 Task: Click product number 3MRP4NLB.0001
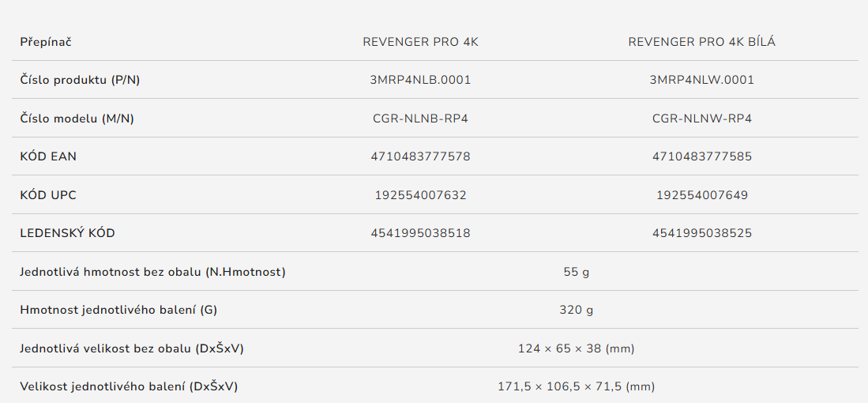[x=421, y=81]
